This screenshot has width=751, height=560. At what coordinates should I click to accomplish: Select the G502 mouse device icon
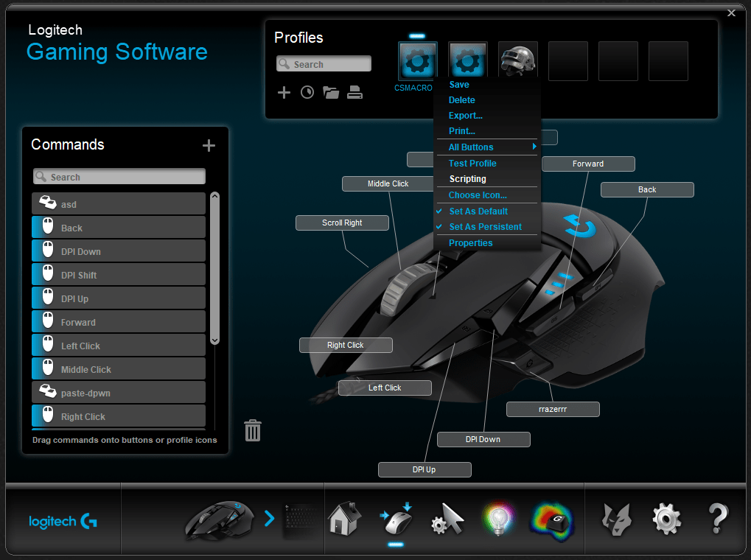(x=220, y=521)
